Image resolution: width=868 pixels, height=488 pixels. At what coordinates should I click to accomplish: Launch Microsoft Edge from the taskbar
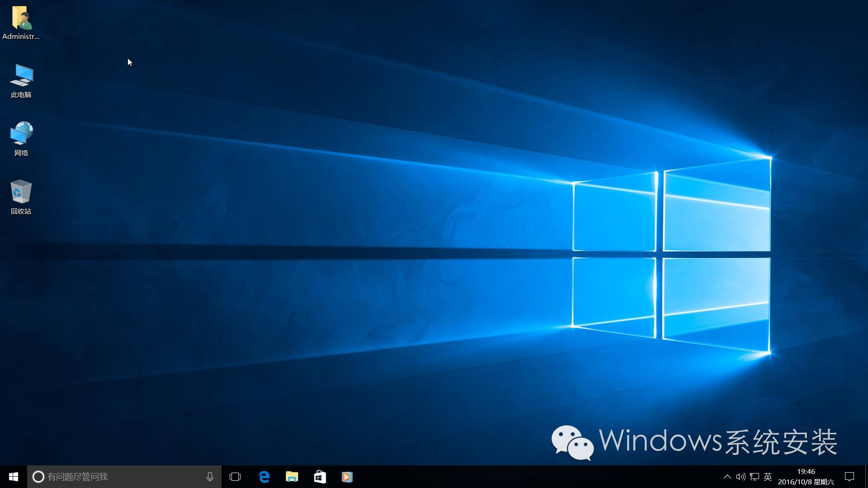pos(264,477)
